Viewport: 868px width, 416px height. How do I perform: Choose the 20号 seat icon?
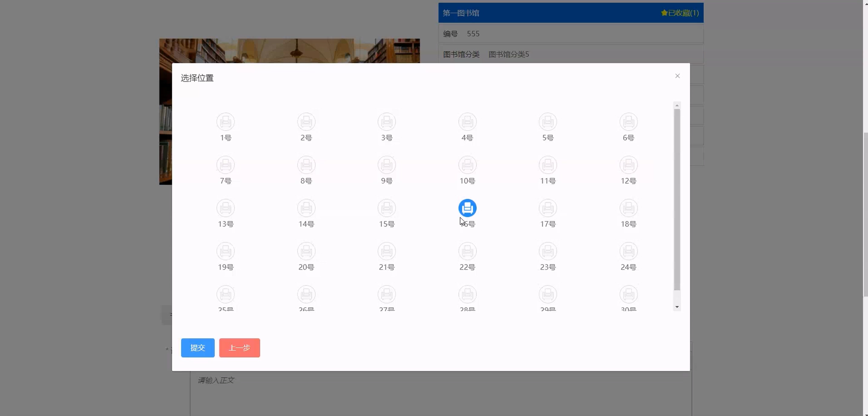[306, 251]
